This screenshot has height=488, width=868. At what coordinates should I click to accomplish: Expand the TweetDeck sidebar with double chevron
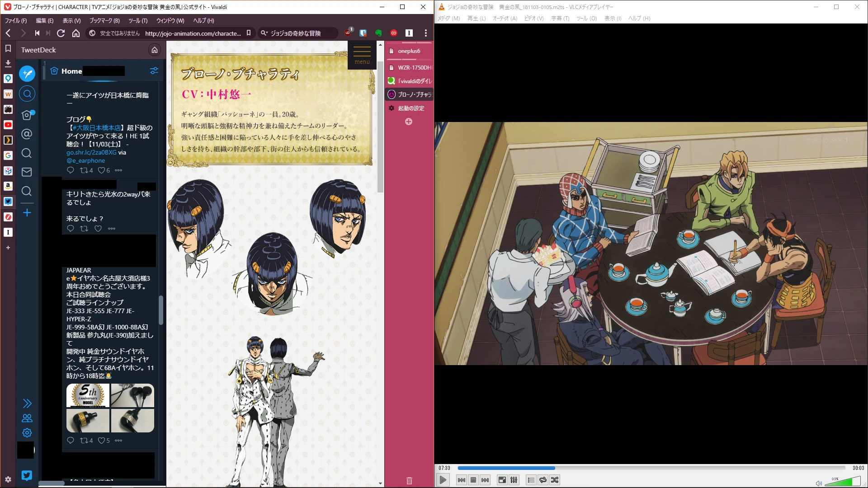(x=27, y=403)
